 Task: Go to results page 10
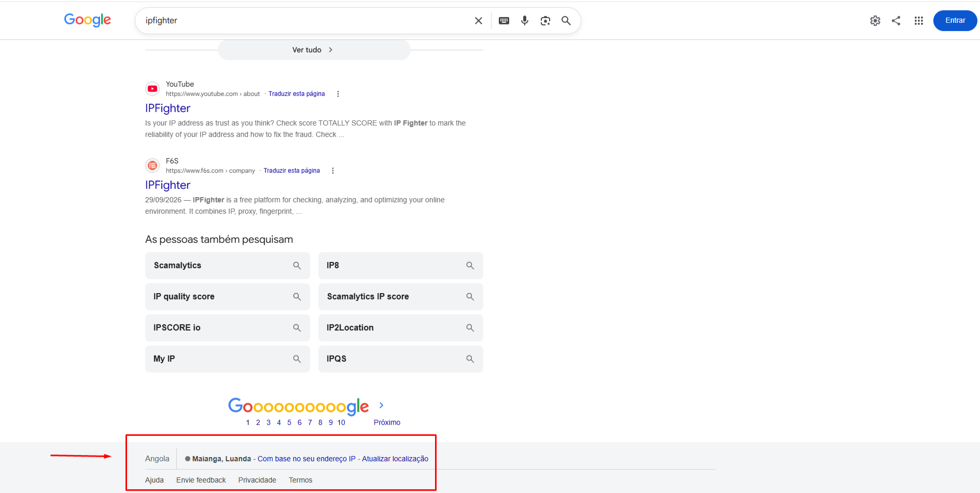(x=341, y=422)
